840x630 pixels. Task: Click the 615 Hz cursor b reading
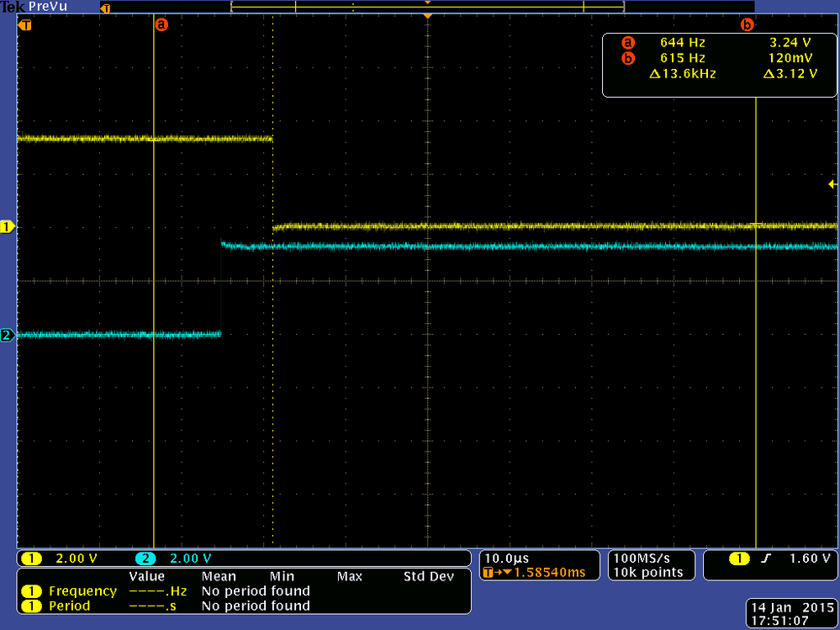(683, 58)
